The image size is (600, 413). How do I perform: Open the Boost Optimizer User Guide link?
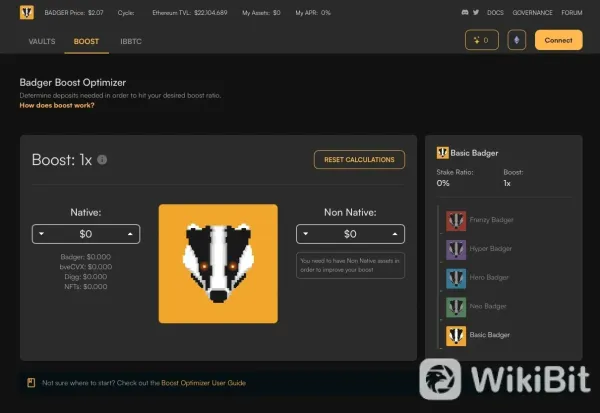click(x=204, y=383)
